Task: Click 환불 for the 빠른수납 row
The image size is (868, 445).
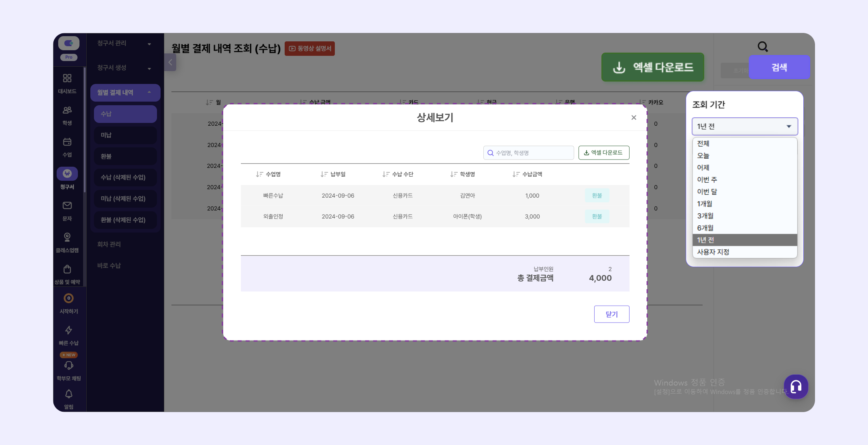Action: tap(597, 196)
